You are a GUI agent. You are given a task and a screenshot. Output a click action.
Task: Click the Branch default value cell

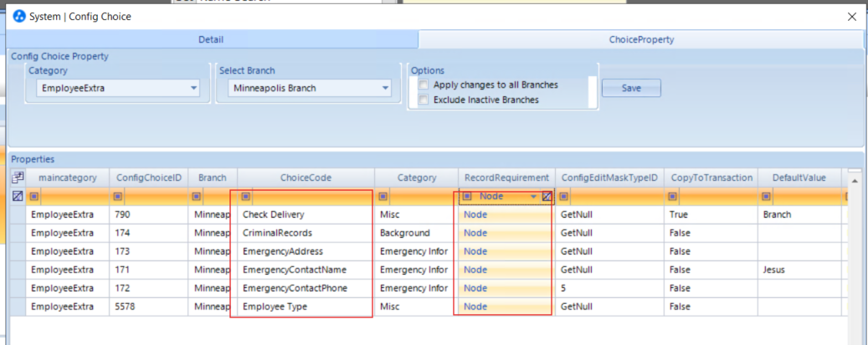coord(799,214)
